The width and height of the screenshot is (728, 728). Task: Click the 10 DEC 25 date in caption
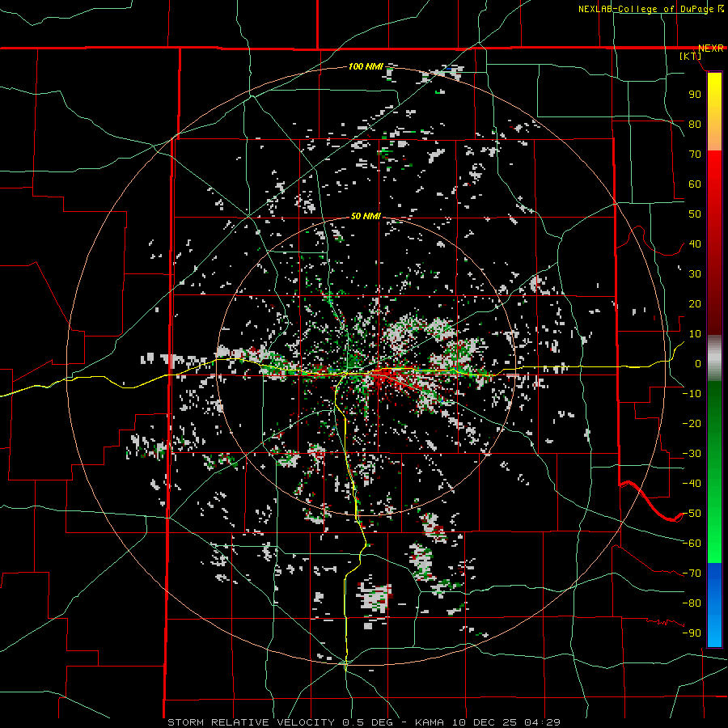484,722
